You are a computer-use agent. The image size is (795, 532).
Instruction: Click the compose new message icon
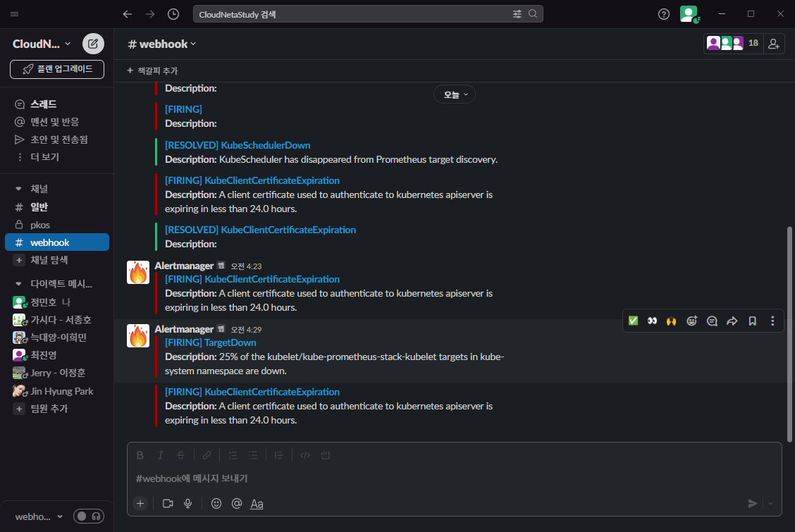[93, 44]
